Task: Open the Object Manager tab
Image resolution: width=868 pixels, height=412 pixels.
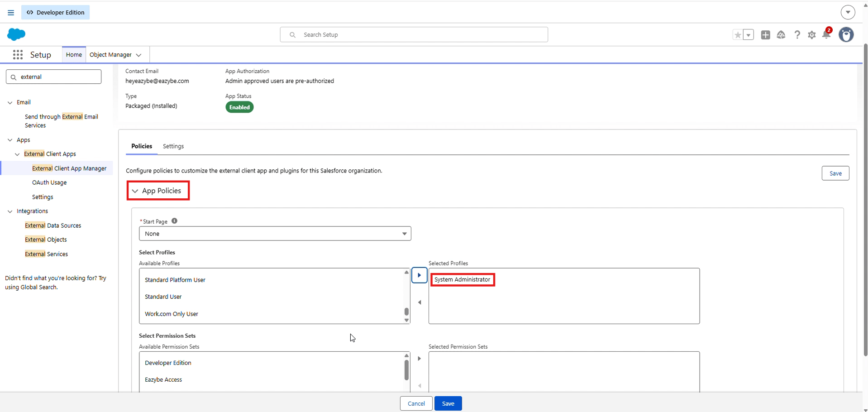Action: click(110, 55)
